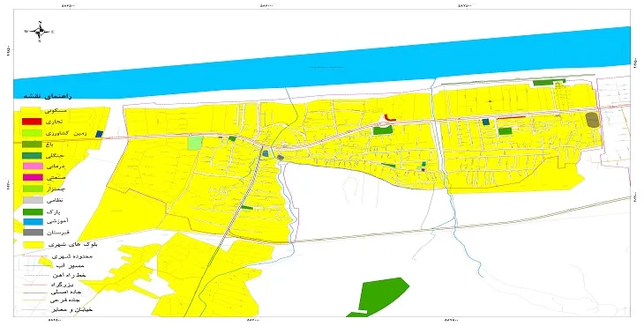The height and width of the screenshot is (326, 644).
Task: Select the light green زمین کشاورزی legend swatch
Action: coord(32,133)
